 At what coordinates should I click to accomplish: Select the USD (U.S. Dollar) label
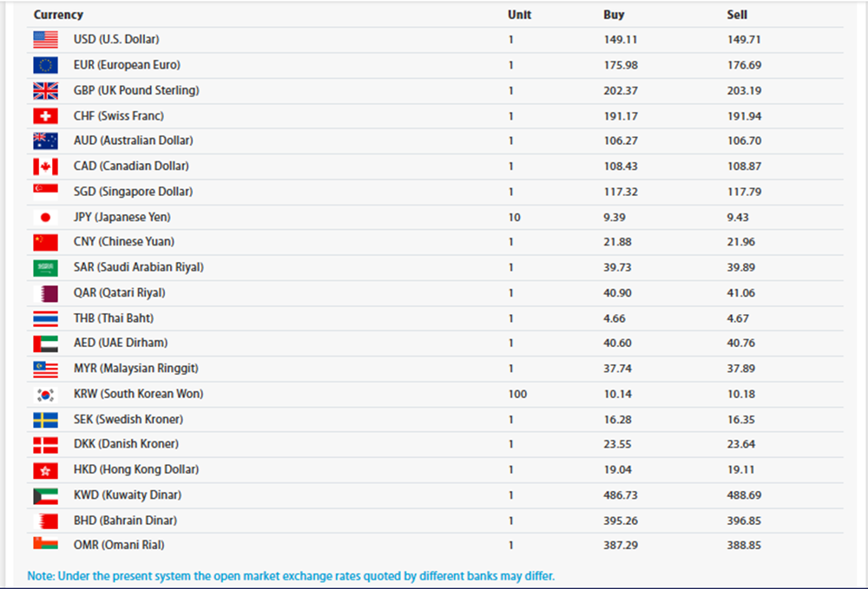(x=116, y=39)
